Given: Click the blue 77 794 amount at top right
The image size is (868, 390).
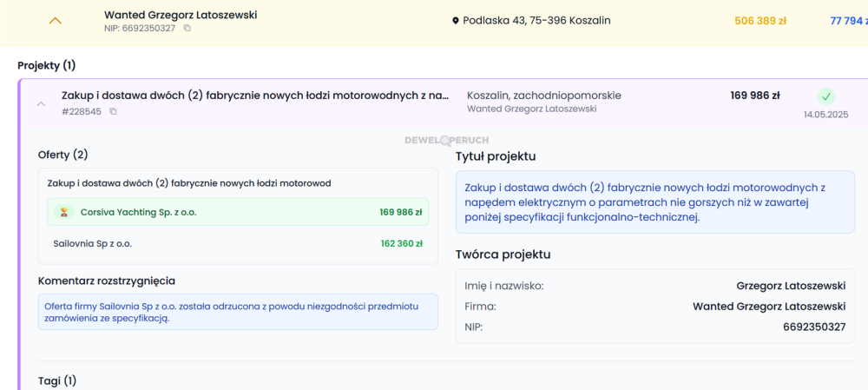Looking at the screenshot, I should point(847,21).
